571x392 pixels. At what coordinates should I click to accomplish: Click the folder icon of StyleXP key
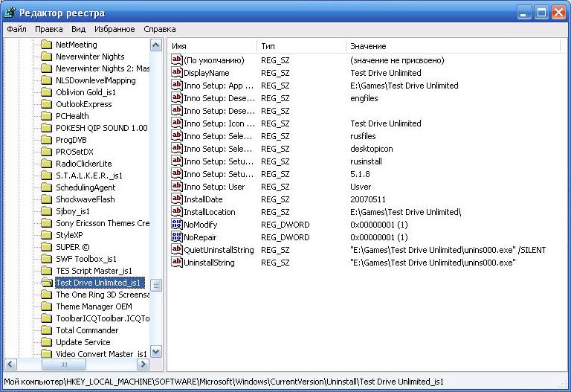[x=47, y=235]
